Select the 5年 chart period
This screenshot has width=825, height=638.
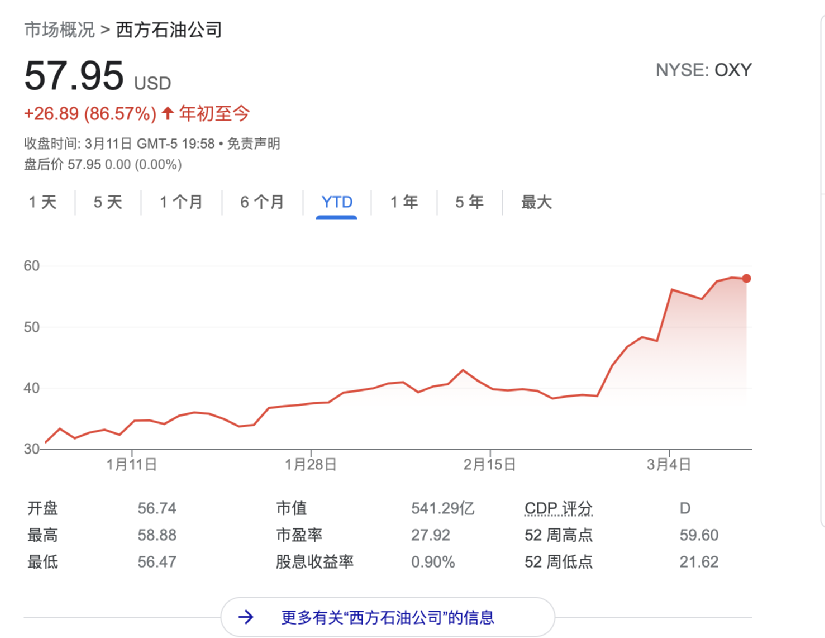point(468,202)
